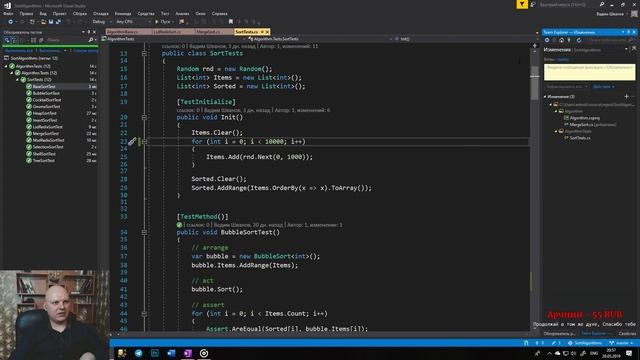Click the navigate backward toolbar icon

pos(11,22)
